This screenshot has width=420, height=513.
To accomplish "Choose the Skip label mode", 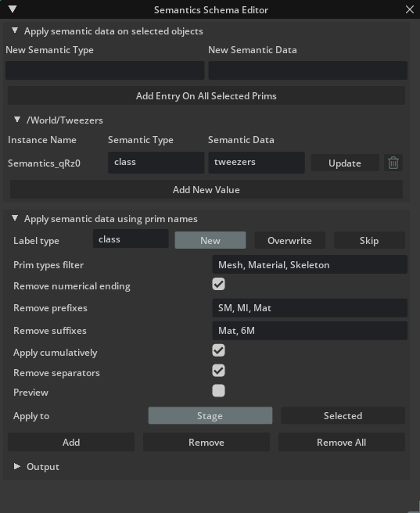I will (369, 241).
